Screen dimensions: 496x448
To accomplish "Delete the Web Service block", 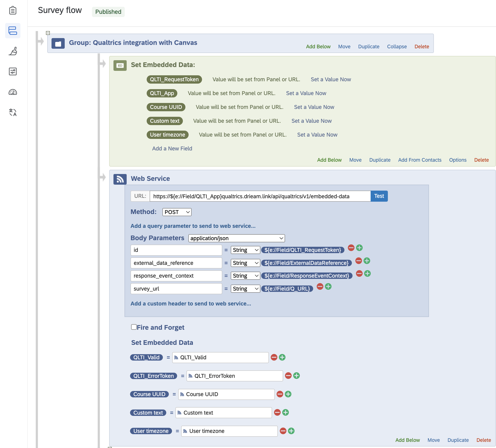I will point(484,440).
